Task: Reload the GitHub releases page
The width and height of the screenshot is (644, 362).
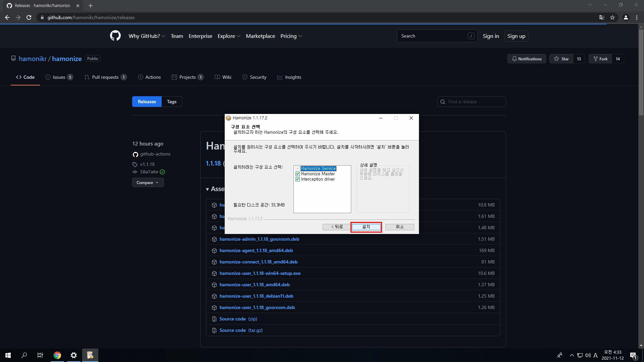Action: click(29, 17)
